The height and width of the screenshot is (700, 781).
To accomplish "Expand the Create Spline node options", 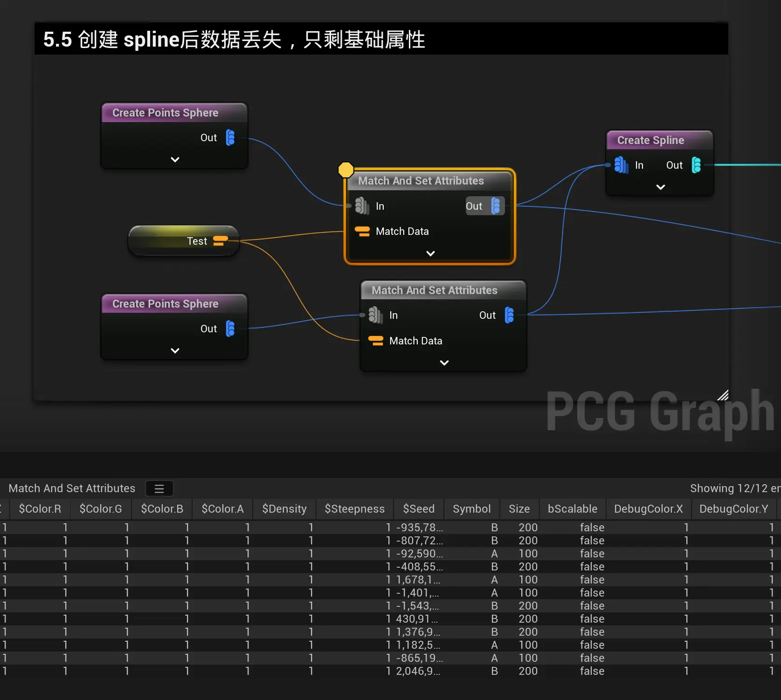I will click(660, 187).
